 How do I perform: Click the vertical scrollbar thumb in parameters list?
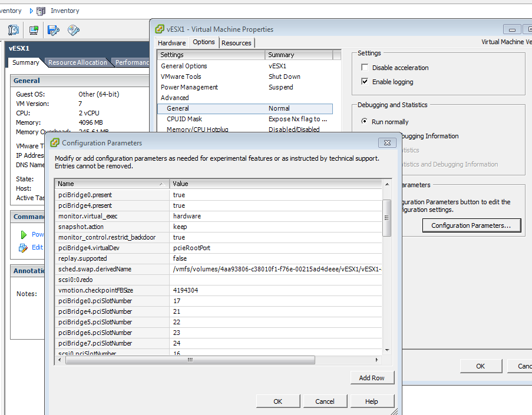pos(387,218)
